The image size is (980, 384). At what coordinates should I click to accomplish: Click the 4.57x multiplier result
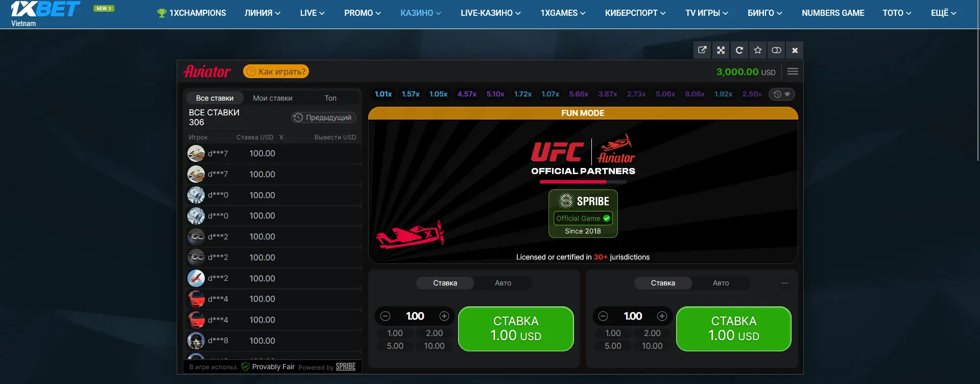[x=467, y=94]
